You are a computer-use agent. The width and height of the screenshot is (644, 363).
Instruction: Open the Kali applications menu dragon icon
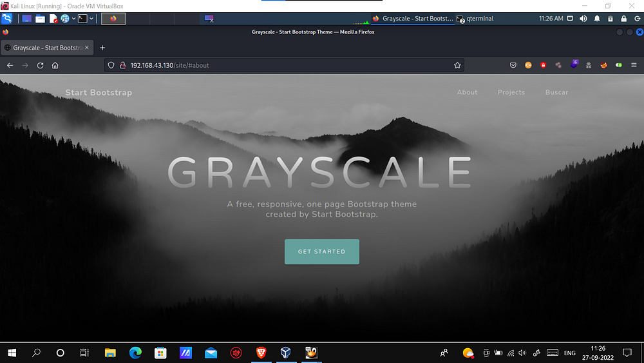coord(7,19)
